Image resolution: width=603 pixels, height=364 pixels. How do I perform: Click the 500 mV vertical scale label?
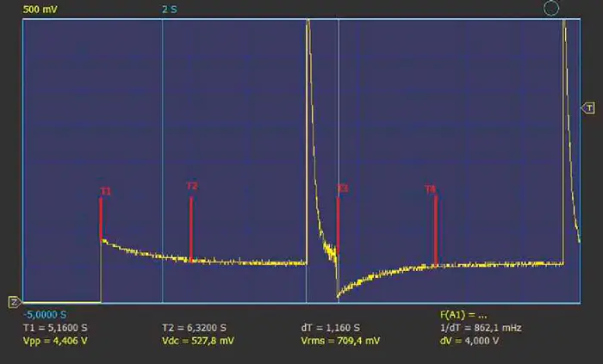[41, 9]
